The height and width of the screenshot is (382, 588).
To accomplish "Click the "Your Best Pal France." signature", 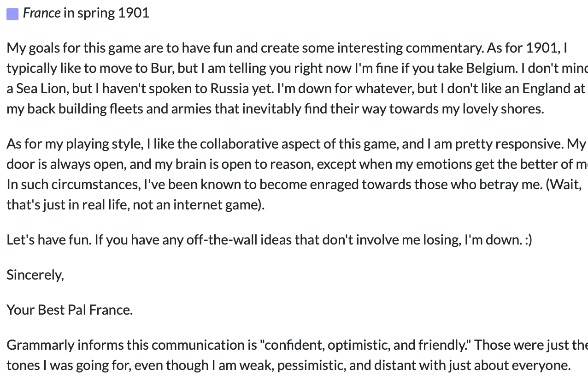I will point(70,310).
